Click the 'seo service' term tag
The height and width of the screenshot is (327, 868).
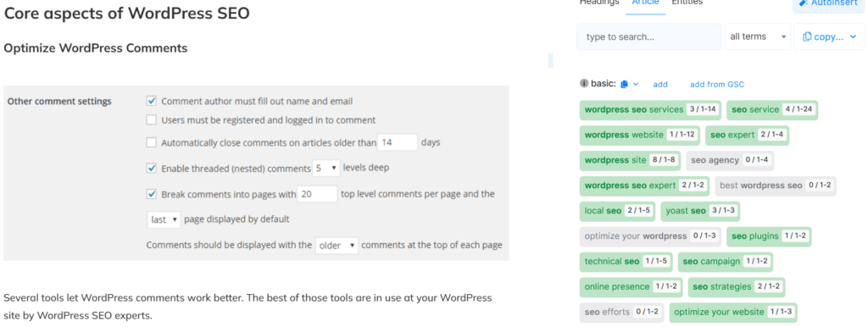pyautogui.click(x=772, y=109)
